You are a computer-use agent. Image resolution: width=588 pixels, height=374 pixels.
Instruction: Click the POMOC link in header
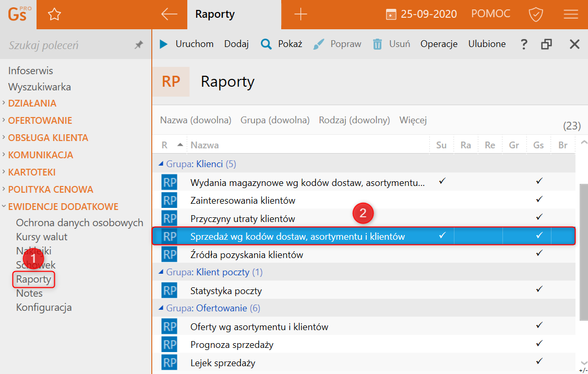click(x=490, y=15)
